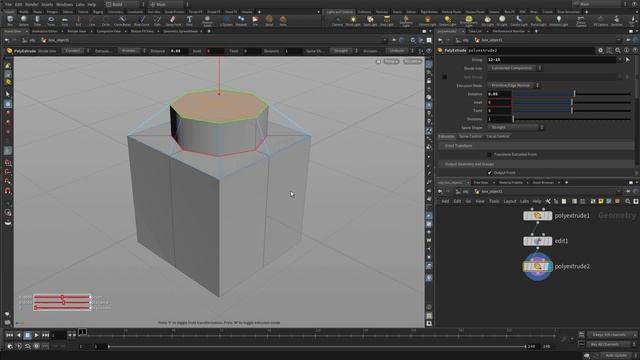This screenshot has width=640, height=360.
Task: Open the Divide Into dropdown
Action: 514,68
